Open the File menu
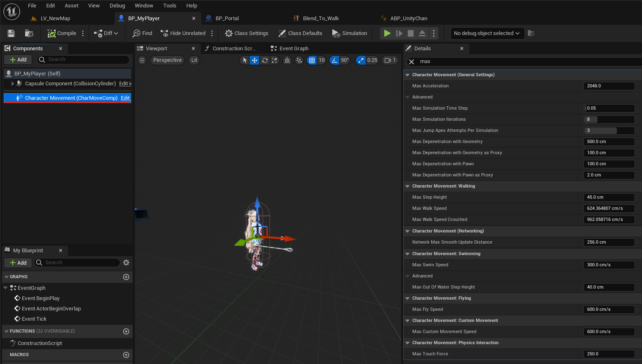 (x=32, y=6)
